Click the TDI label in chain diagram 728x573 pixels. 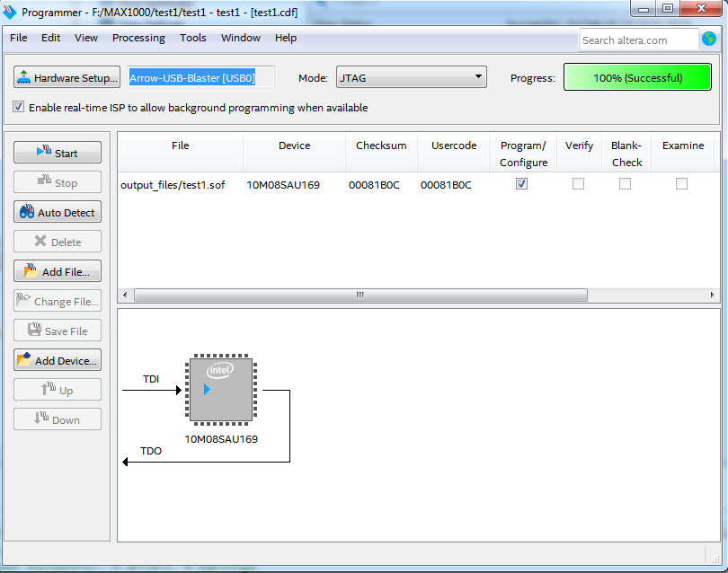151,379
